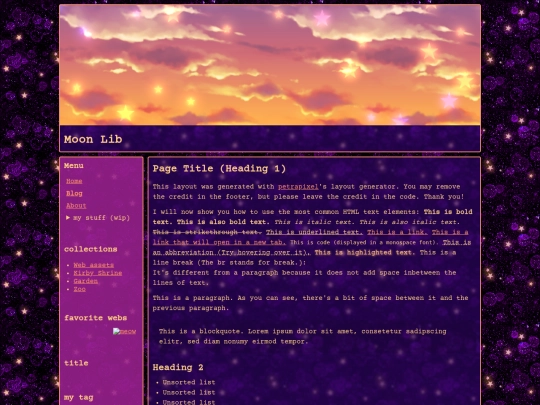This screenshot has width=540, height=405.
Task: Click the strikethrough text phrase
Action: [207, 232]
